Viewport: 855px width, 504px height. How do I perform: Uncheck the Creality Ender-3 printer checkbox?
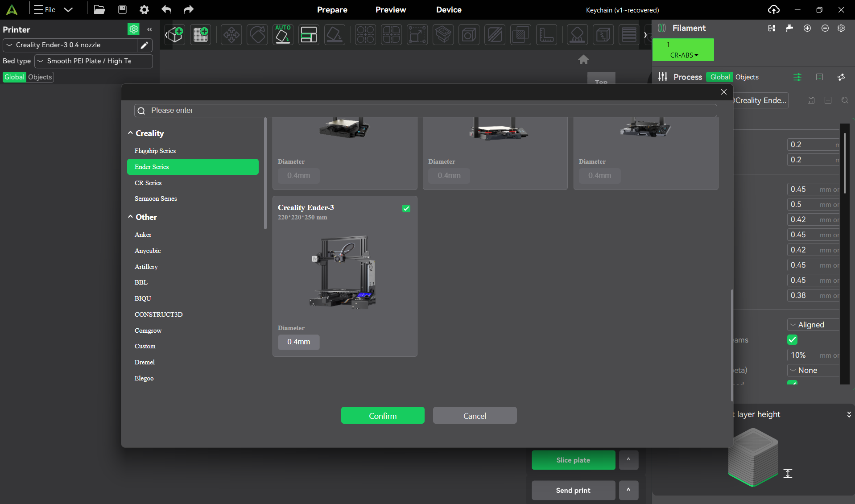click(406, 208)
